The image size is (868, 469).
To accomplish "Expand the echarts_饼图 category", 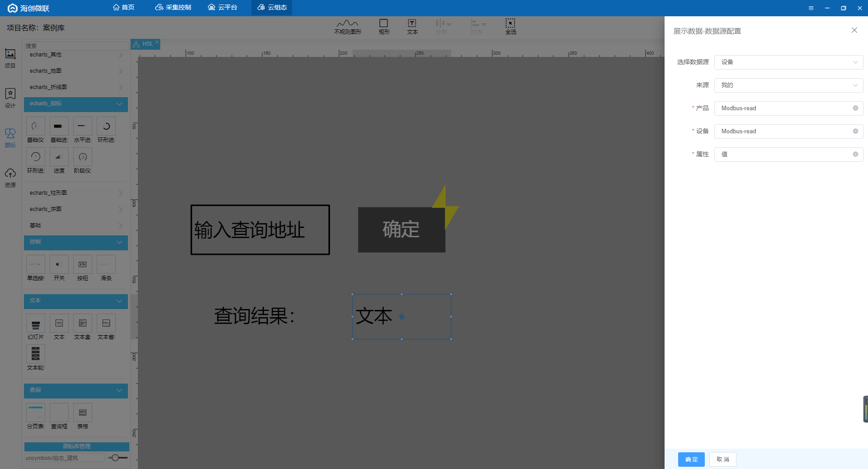I will pyautogui.click(x=76, y=210).
